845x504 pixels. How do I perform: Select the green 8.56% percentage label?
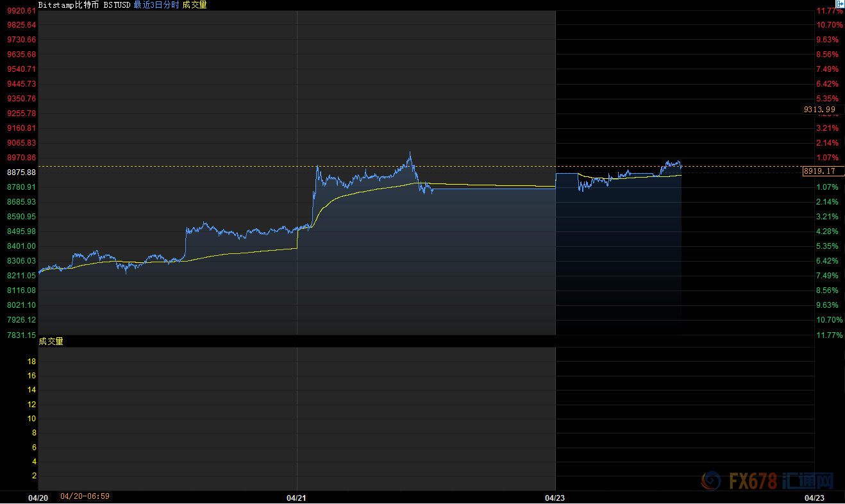[828, 290]
